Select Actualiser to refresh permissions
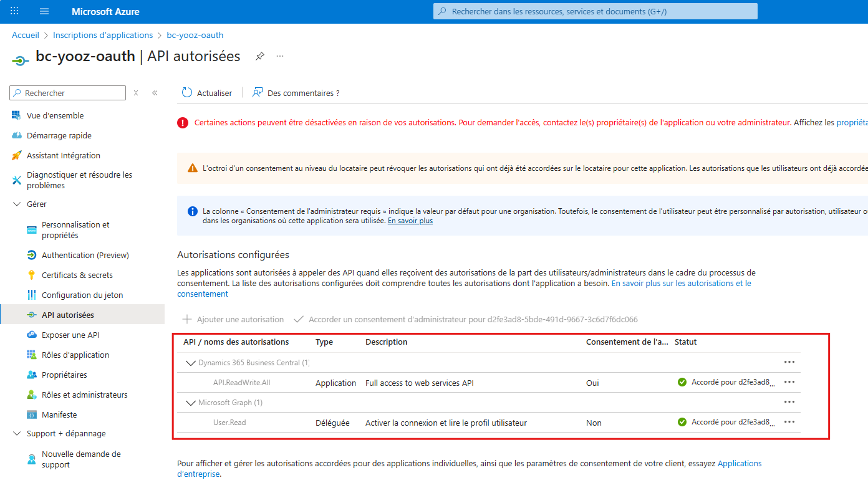This screenshot has width=868, height=503. click(x=206, y=92)
